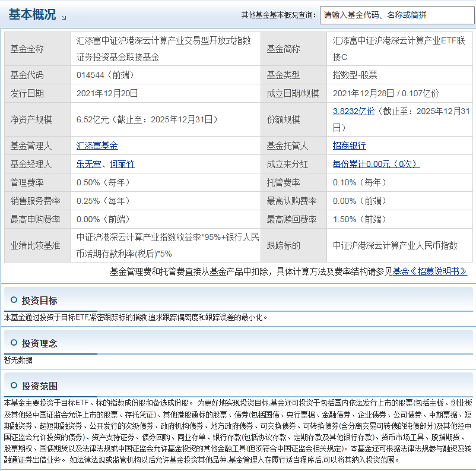Open fund manager 乐无穹 profile link

tap(88, 164)
